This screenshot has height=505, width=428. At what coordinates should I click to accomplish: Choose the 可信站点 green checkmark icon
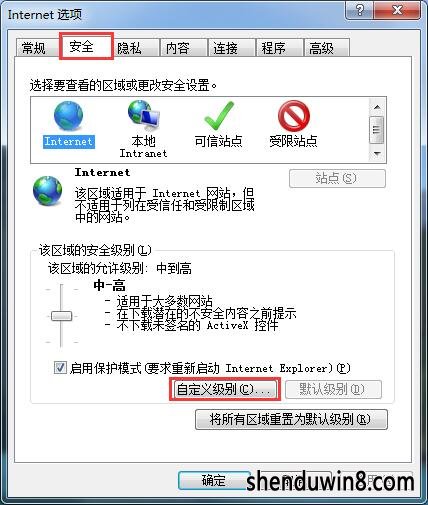(219, 116)
